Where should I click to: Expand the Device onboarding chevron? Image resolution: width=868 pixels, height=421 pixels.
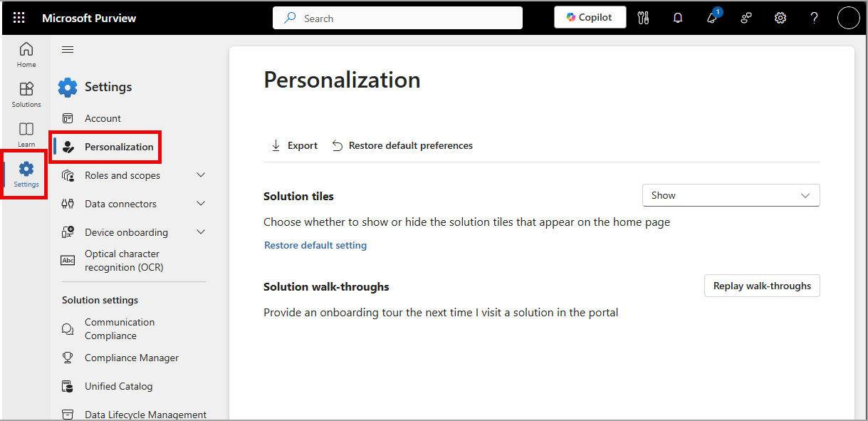coord(201,232)
